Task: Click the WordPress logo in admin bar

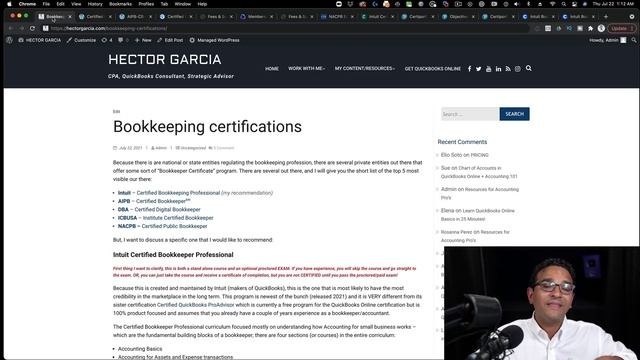Action: tap(9, 40)
